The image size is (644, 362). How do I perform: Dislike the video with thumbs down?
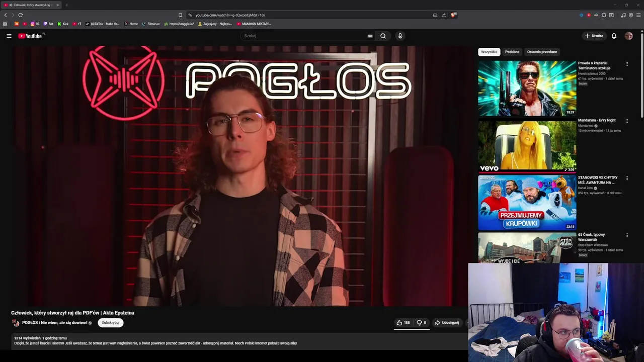pos(421,323)
